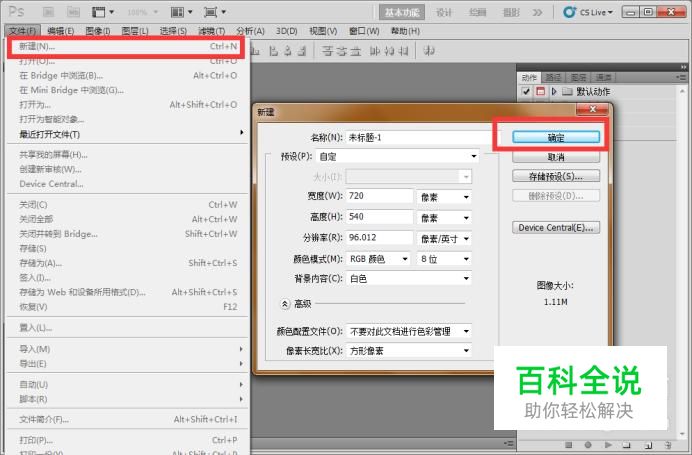
Task: Click the Actions panel scrollbar down arrow
Action: click(682, 434)
